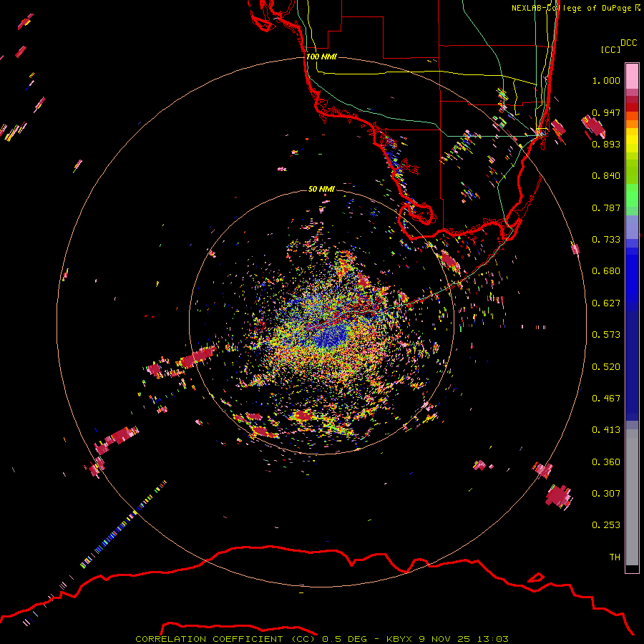Screen dimensions: 644x644
Task: Click the DCC label above the color scale
Action: (x=628, y=43)
